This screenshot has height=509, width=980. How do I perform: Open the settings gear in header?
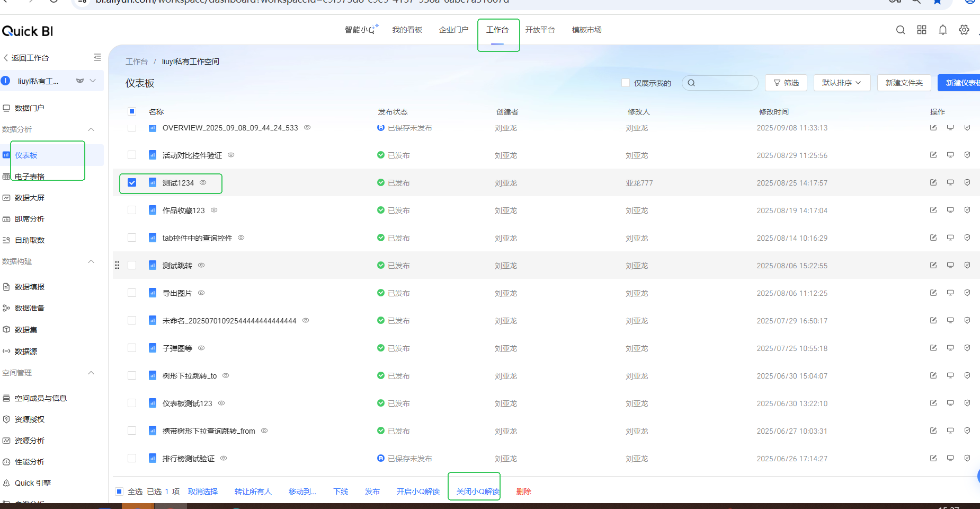pyautogui.click(x=964, y=30)
